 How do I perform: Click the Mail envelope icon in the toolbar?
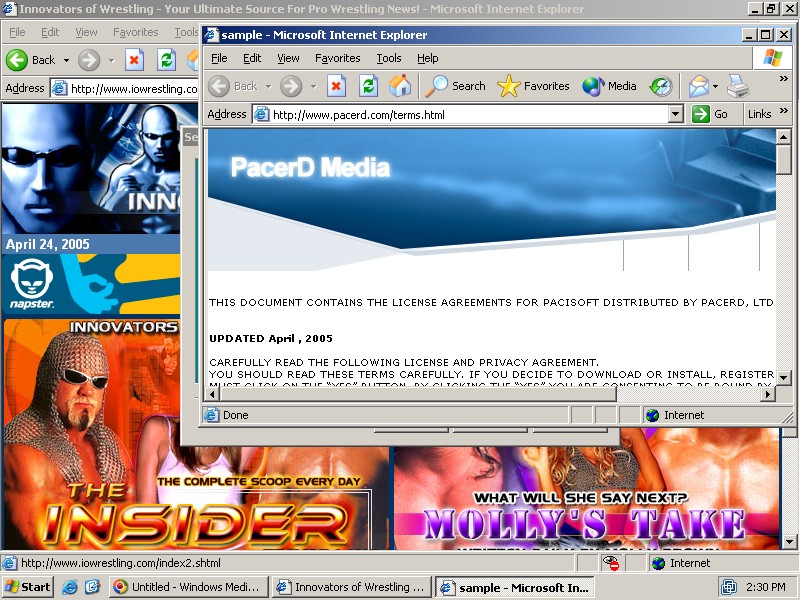tap(698, 86)
